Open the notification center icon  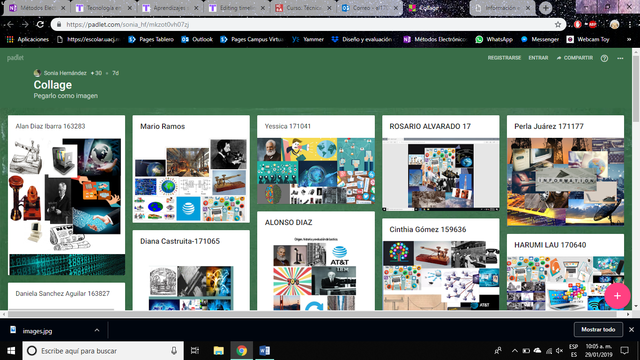(x=624, y=351)
